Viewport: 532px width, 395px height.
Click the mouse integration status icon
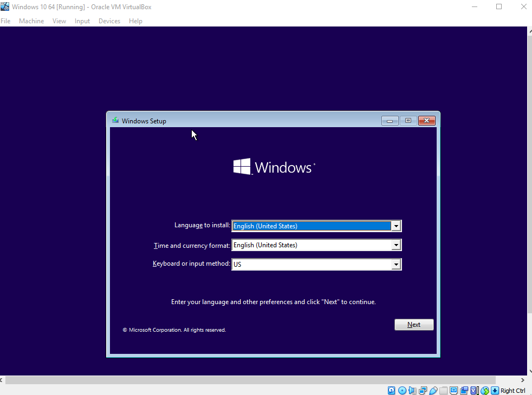tap(485, 390)
